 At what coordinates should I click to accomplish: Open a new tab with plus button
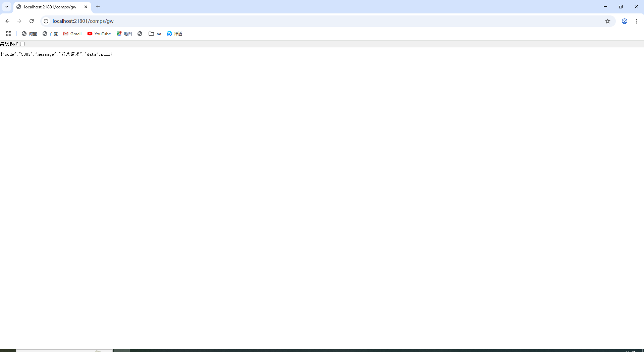tap(98, 7)
